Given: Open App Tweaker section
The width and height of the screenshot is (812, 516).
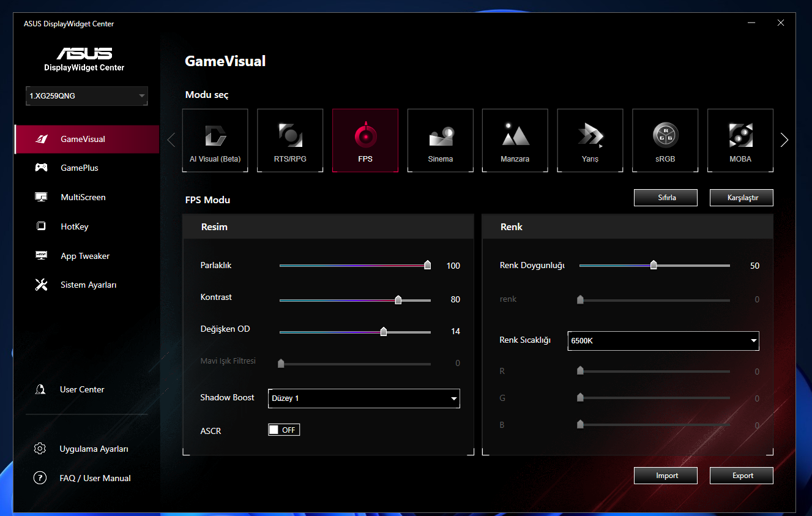Looking at the screenshot, I should coord(86,256).
